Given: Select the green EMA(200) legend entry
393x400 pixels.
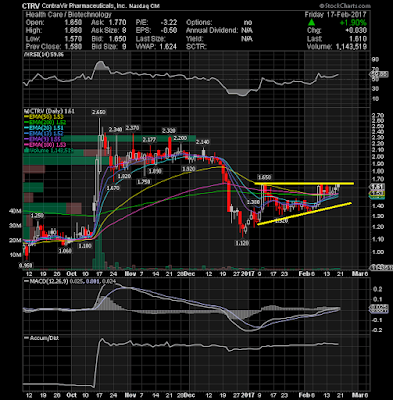Looking at the screenshot, I should point(44,122).
